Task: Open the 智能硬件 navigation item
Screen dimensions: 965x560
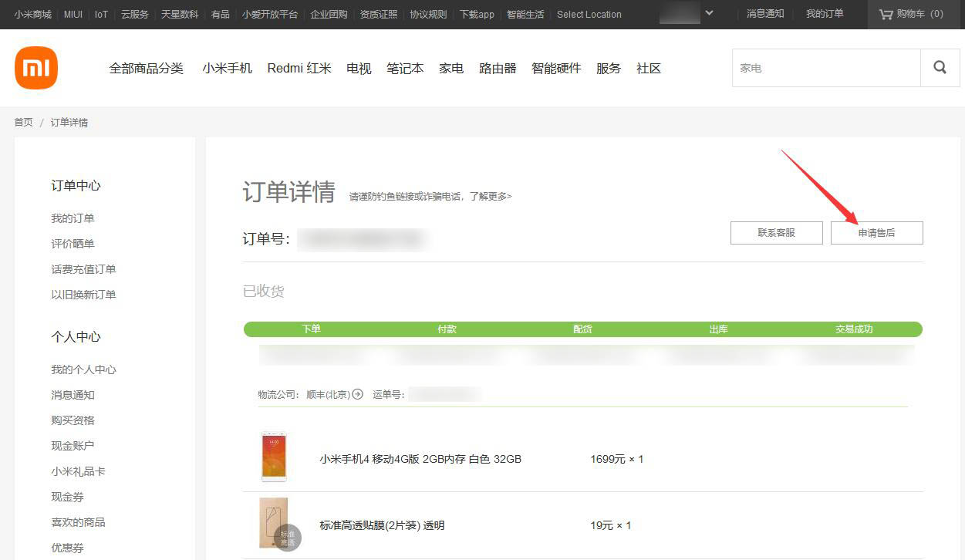Action: [556, 69]
